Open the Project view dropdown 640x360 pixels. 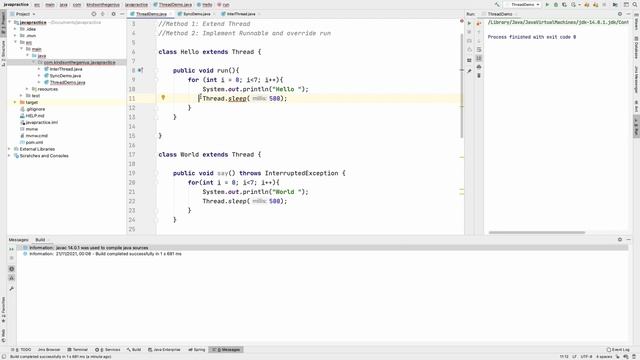25,14
